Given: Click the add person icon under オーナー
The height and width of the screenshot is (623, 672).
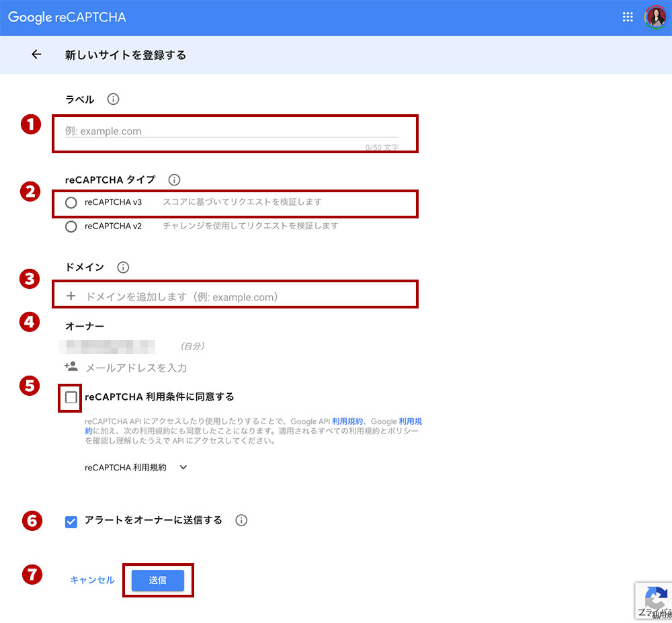Looking at the screenshot, I should (x=71, y=367).
